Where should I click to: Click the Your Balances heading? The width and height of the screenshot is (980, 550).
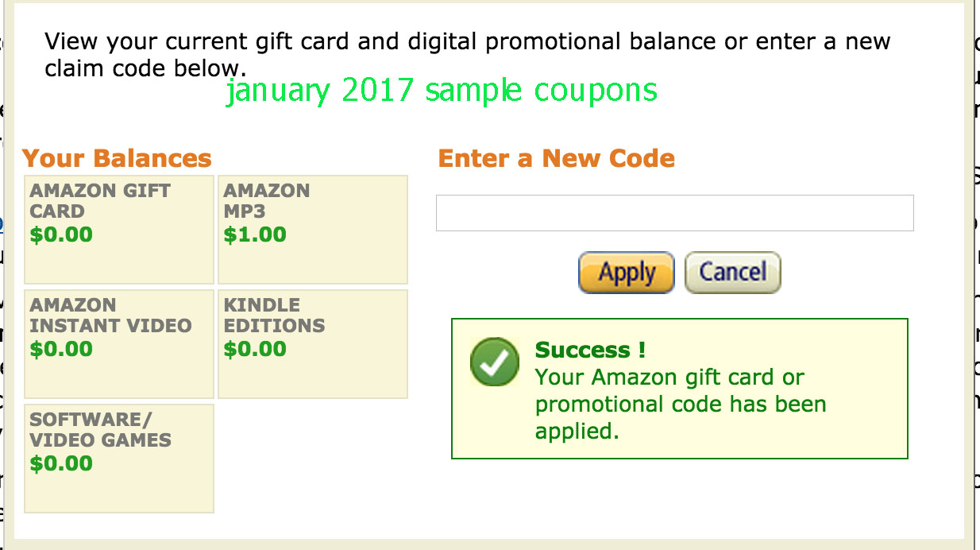coord(117,158)
